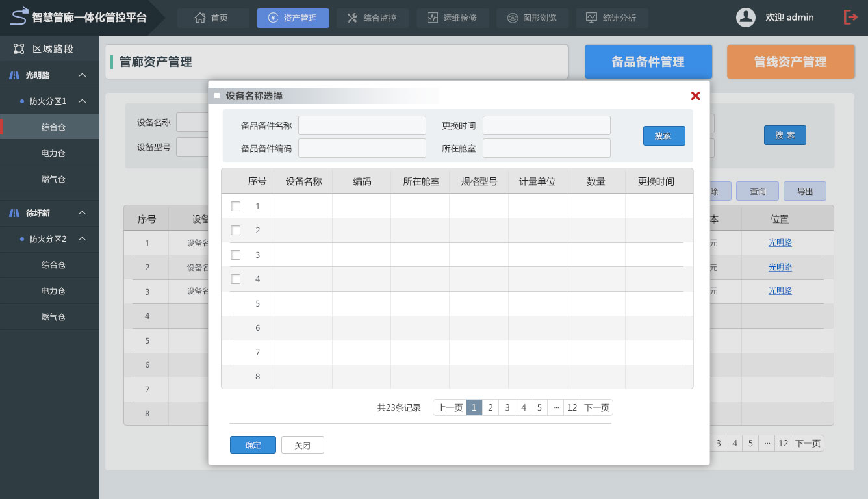Close the 设备名称选择 dialog with red X

(695, 96)
